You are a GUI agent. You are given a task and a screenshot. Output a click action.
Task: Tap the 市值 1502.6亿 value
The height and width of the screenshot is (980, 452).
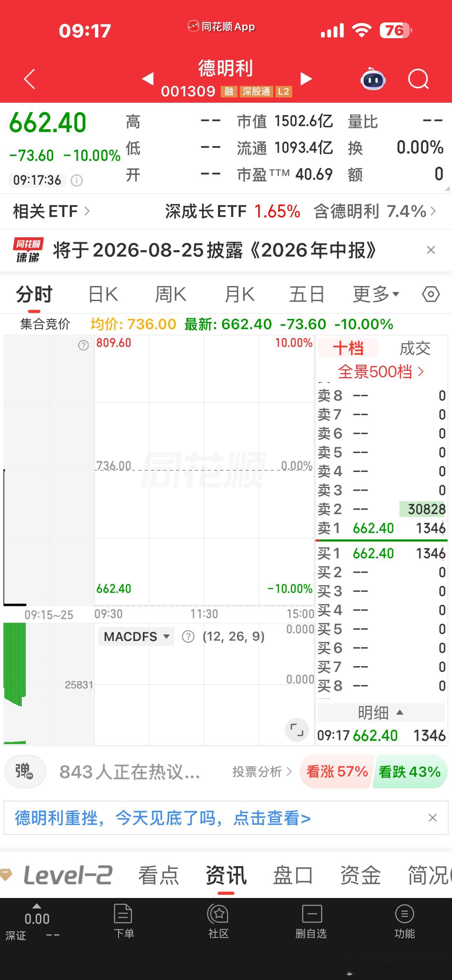303,121
